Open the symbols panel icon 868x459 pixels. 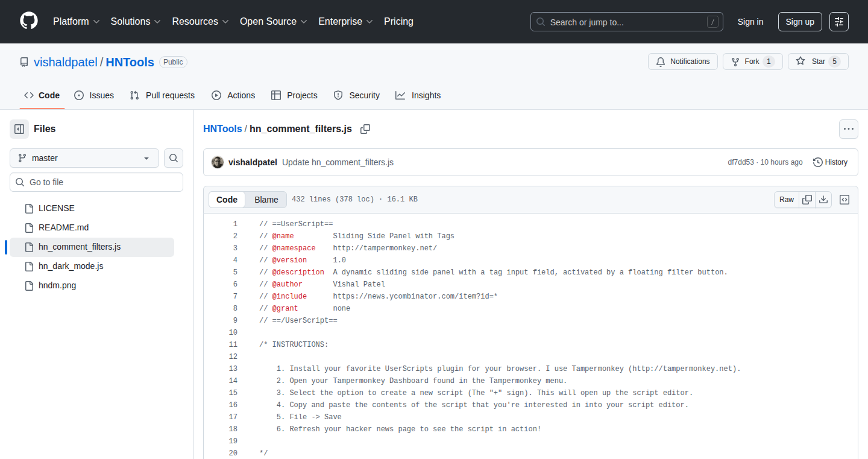[844, 200]
